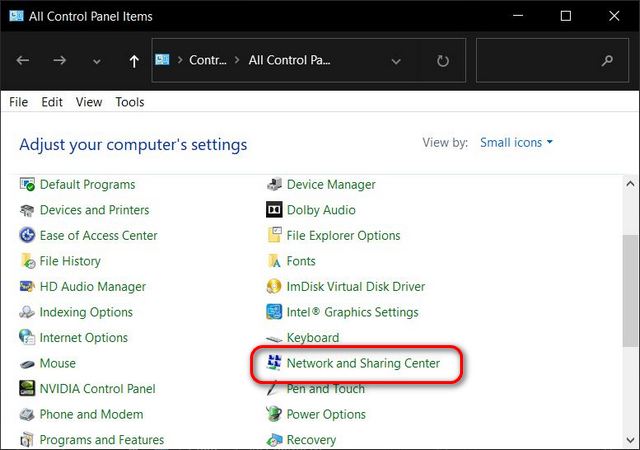Open Device Manager via its icon
The height and width of the screenshot is (450, 640).
[274, 185]
